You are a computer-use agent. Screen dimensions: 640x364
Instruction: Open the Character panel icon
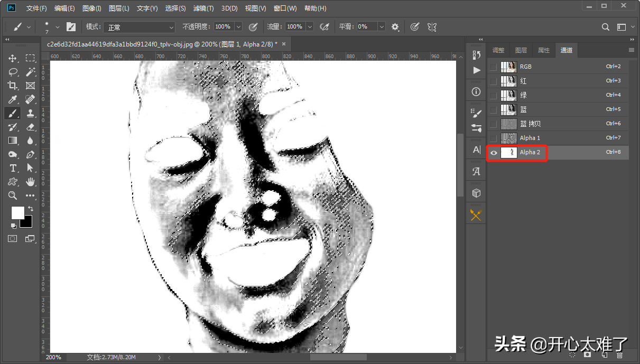476,150
